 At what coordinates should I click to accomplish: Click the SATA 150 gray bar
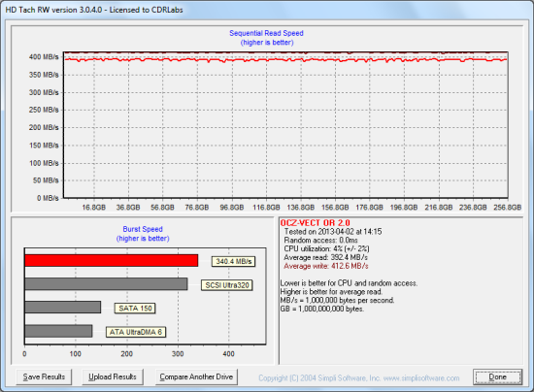[63, 308]
